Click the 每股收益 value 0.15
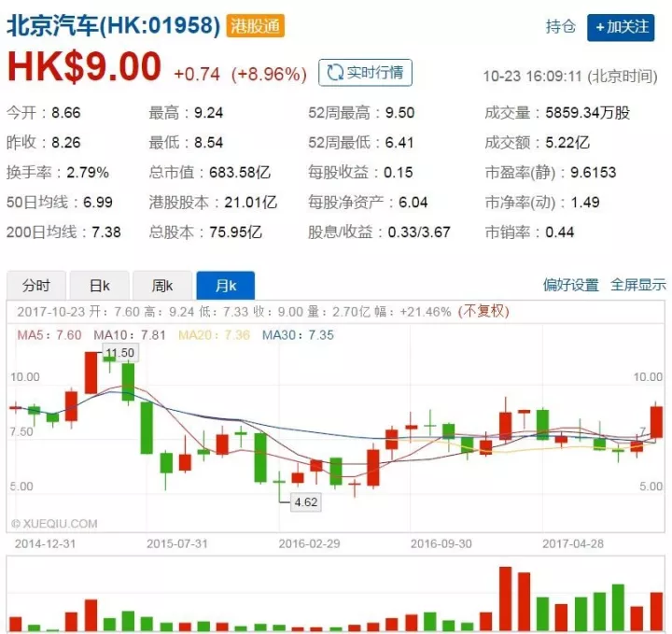 coord(399,173)
